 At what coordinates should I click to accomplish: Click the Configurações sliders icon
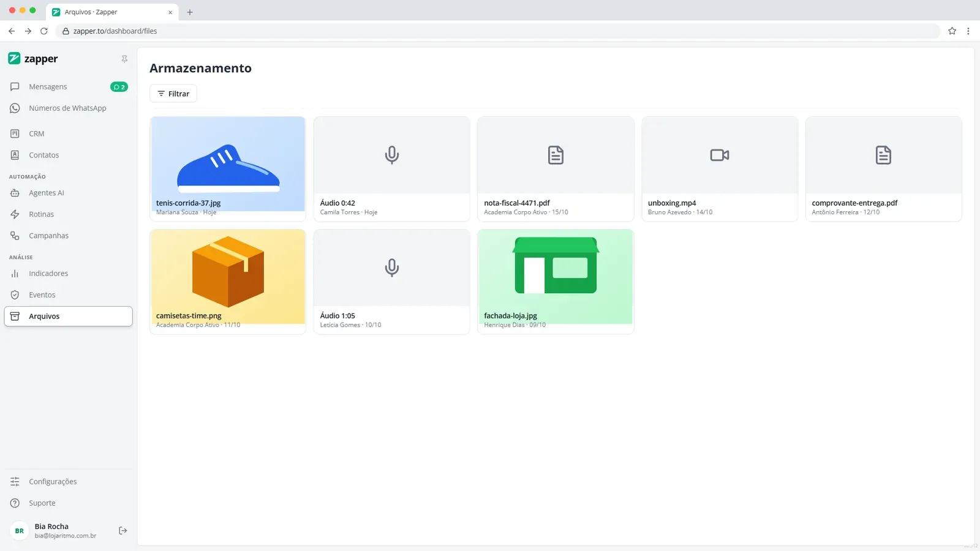pyautogui.click(x=15, y=482)
